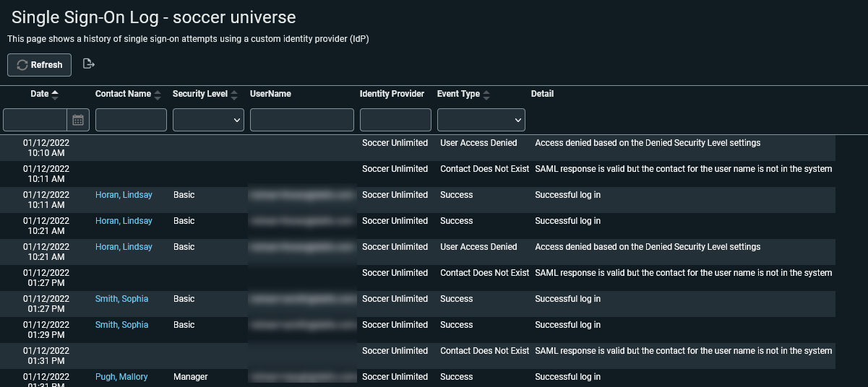Focus the Date filter input field

tap(35, 120)
